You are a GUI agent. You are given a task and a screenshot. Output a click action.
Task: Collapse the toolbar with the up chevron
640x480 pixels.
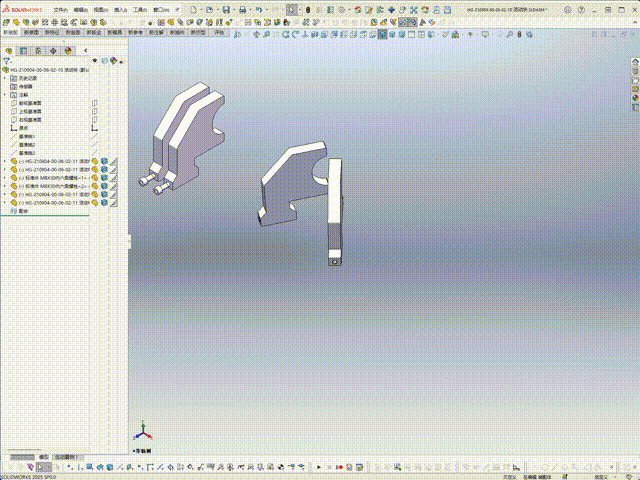tap(636, 22)
